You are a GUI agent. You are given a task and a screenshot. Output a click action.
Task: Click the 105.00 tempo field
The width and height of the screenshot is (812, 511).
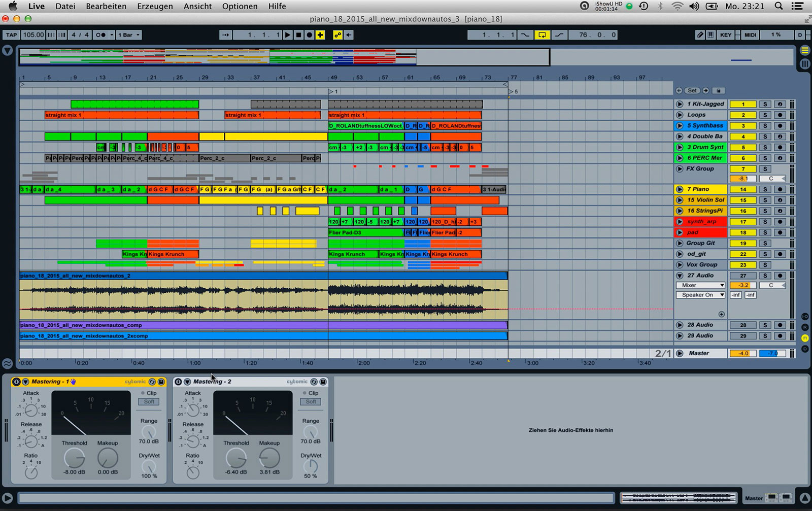(33, 35)
